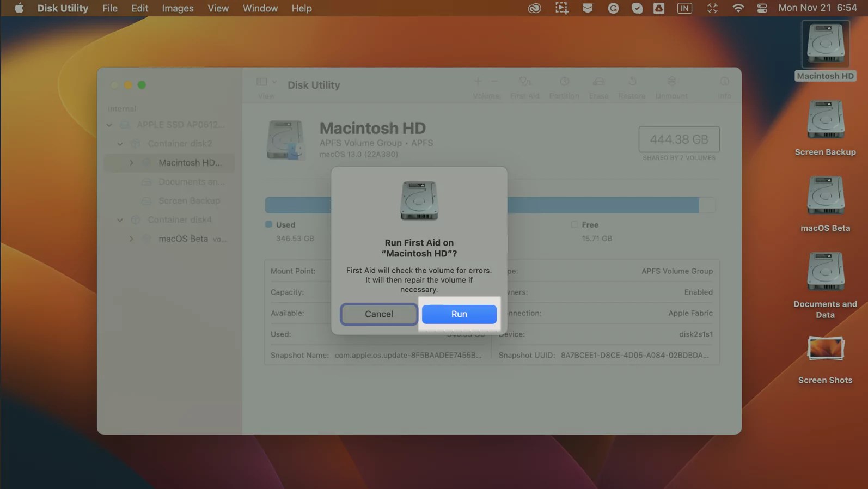Open the Window menu

(x=260, y=8)
